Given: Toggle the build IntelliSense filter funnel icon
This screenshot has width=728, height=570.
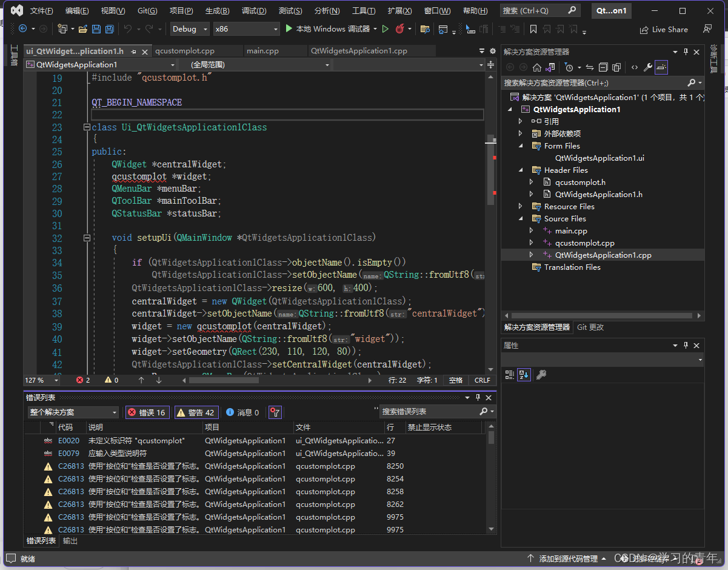Looking at the screenshot, I should pos(275,412).
